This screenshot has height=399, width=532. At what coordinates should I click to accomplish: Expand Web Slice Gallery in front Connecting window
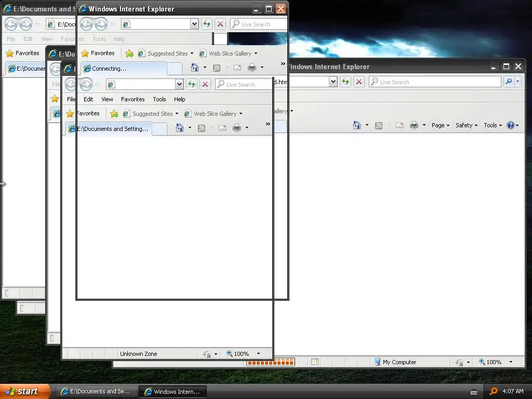tap(256, 54)
